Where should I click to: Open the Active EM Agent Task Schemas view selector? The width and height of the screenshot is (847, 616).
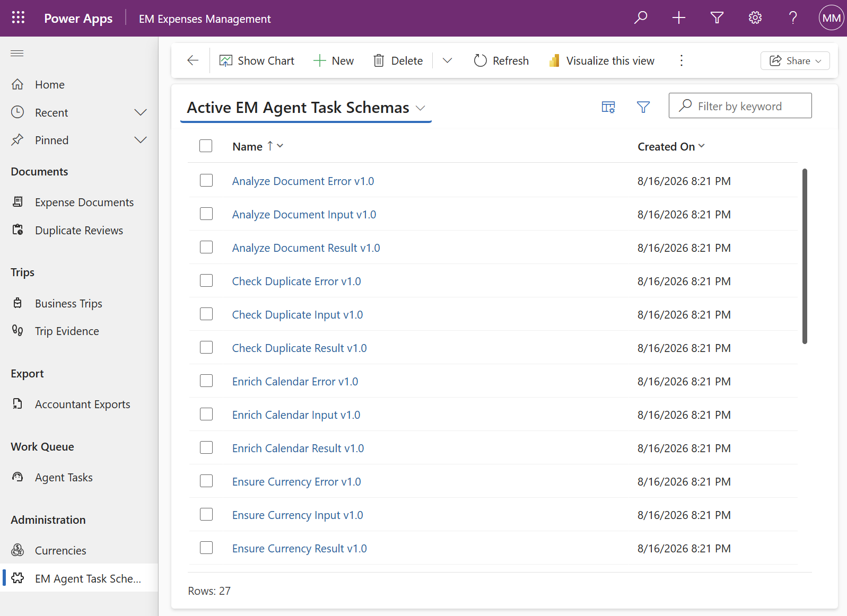coord(306,108)
